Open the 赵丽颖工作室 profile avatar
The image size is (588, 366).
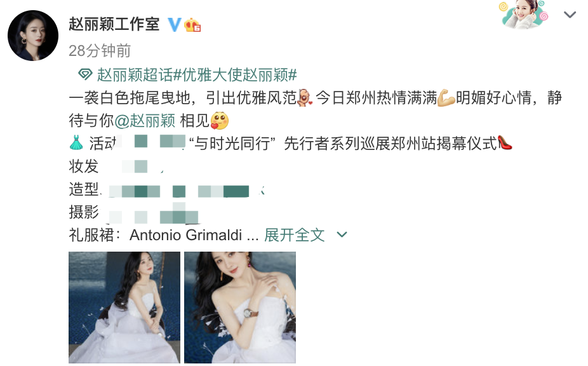point(33,36)
